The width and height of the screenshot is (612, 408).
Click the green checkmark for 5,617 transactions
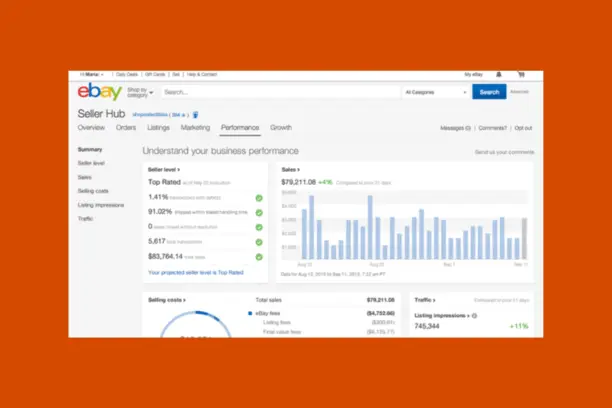pos(259,241)
